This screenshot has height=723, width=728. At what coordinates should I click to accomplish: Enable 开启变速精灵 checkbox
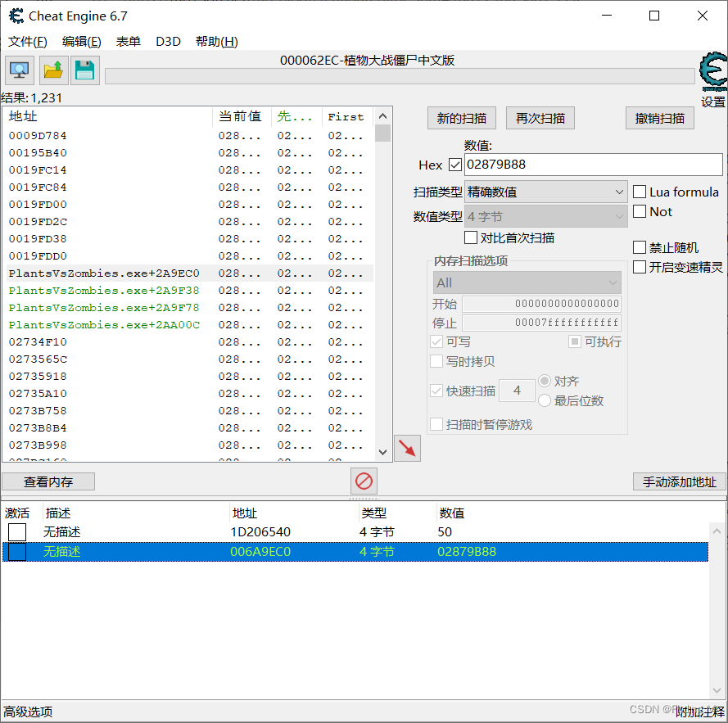[640, 267]
